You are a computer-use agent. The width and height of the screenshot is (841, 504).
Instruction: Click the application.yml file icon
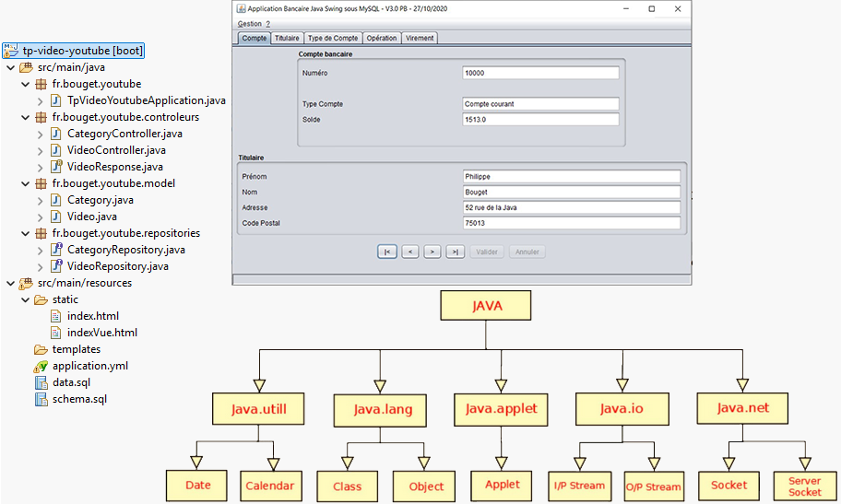(41, 366)
